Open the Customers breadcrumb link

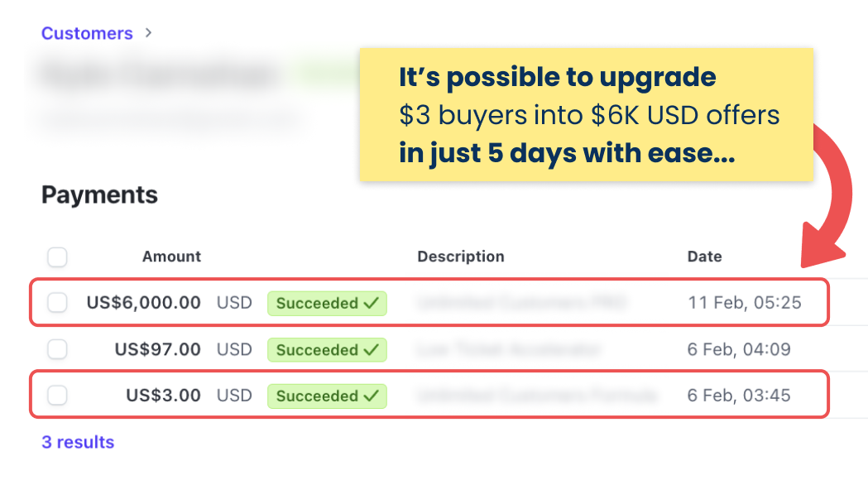(x=87, y=33)
